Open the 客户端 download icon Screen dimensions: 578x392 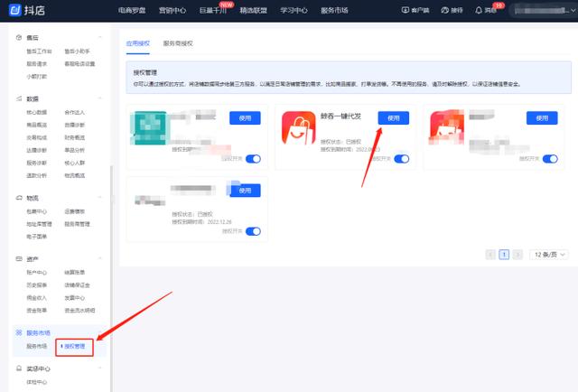[x=404, y=10]
